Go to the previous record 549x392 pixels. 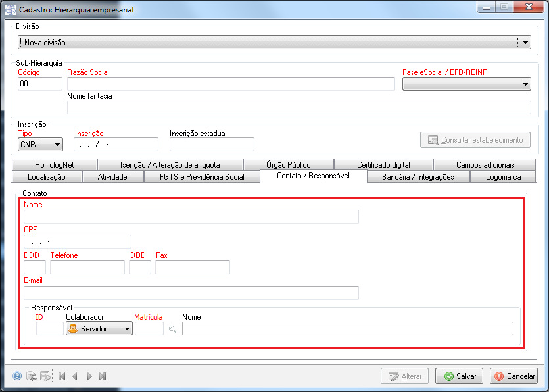click(75, 376)
